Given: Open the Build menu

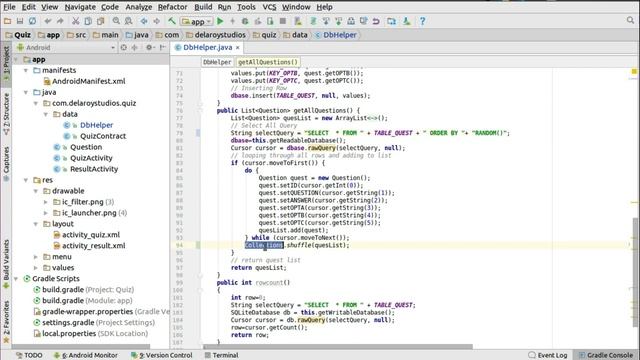Looking at the screenshot, I should pos(203,7).
